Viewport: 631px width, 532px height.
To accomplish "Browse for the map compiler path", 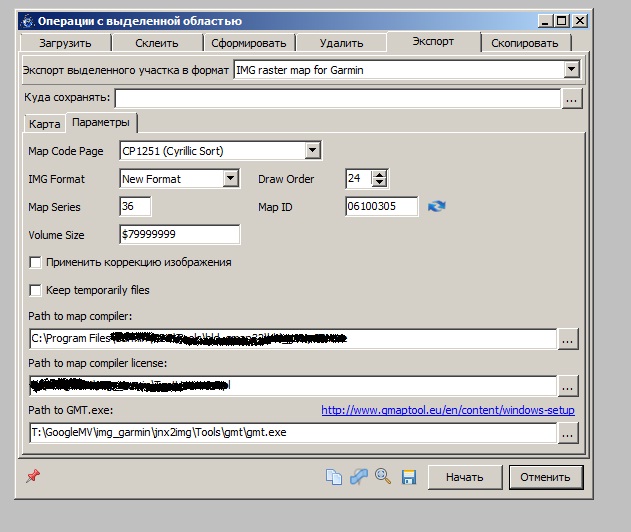I will tap(567, 340).
